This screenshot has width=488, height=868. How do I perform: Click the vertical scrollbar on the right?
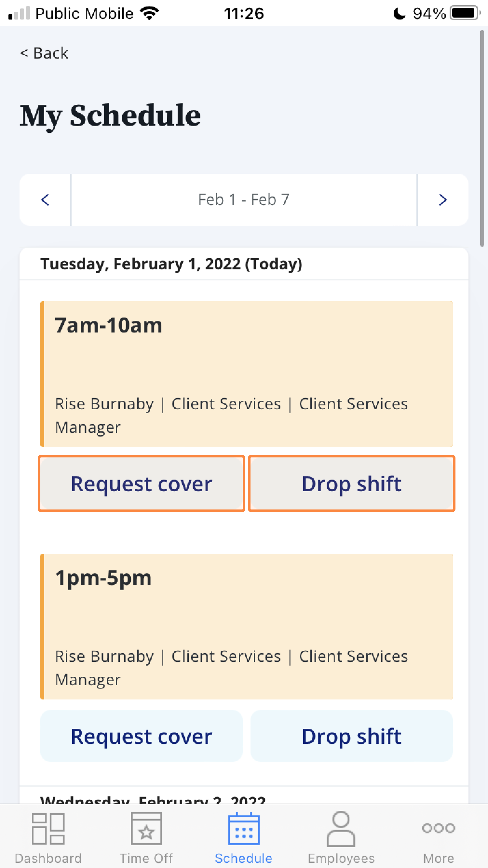point(482,138)
